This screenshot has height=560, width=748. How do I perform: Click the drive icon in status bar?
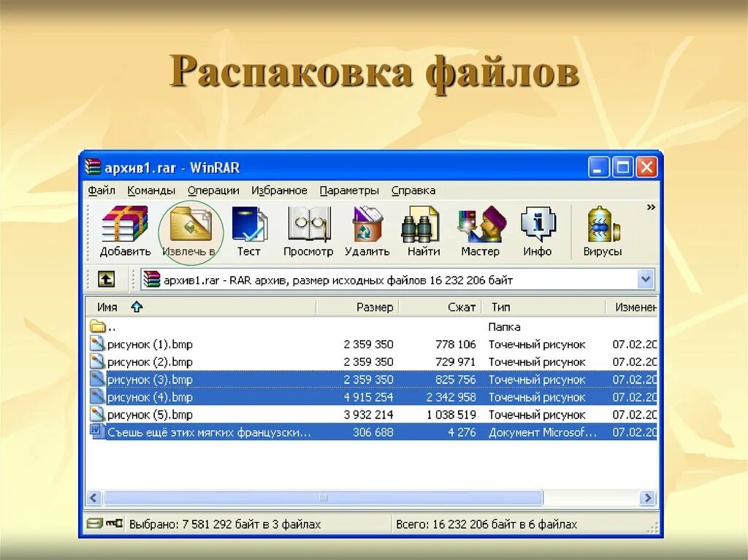(94, 523)
